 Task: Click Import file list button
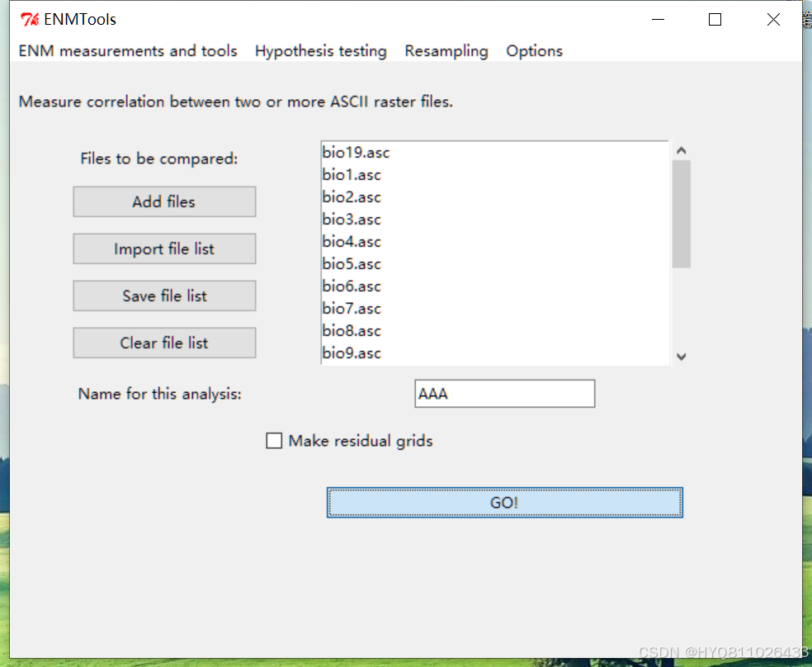pyautogui.click(x=164, y=248)
